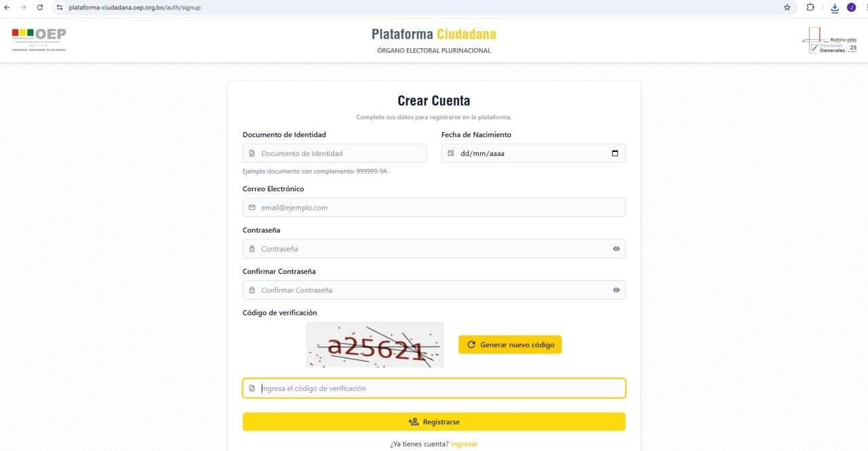
Task: Show the Contraseña field password
Action: pyautogui.click(x=616, y=249)
